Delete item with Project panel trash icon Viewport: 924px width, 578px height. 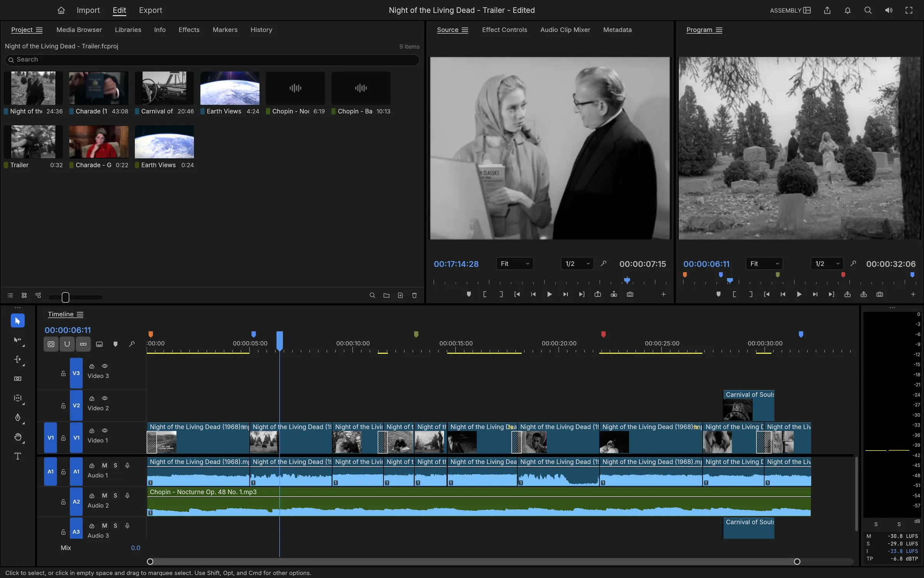pos(414,296)
